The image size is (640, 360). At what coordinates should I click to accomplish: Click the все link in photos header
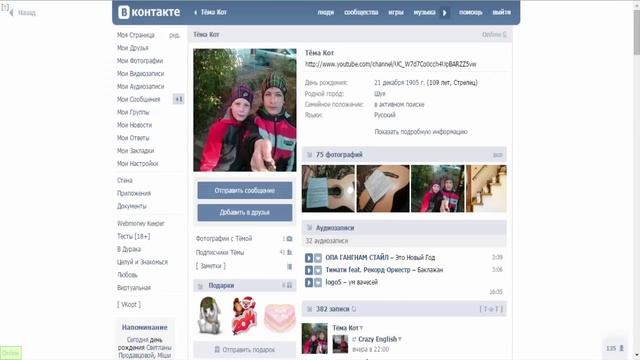pyautogui.click(x=498, y=155)
